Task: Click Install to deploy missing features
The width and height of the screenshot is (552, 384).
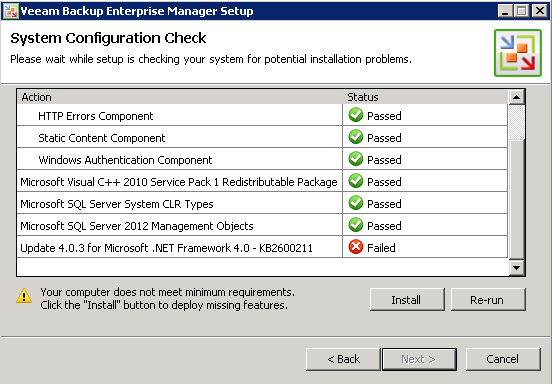Action: pyautogui.click(x=407, y=300)
